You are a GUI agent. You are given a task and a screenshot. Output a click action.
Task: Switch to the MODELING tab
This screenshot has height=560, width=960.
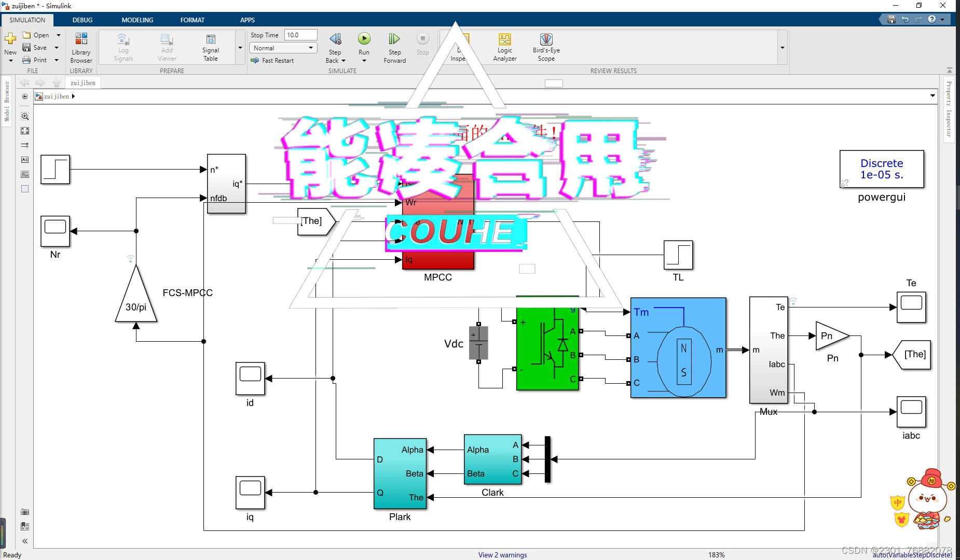[138, 20]
